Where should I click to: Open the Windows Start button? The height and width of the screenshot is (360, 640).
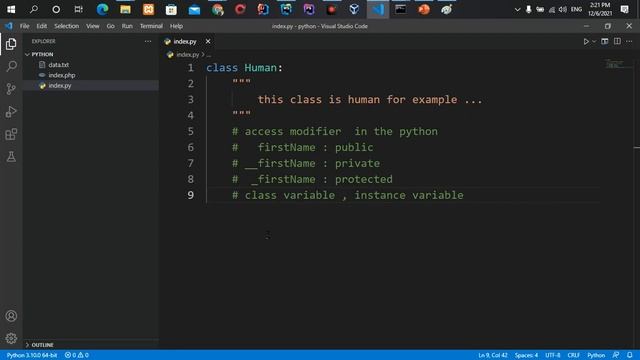pos(11,9)
